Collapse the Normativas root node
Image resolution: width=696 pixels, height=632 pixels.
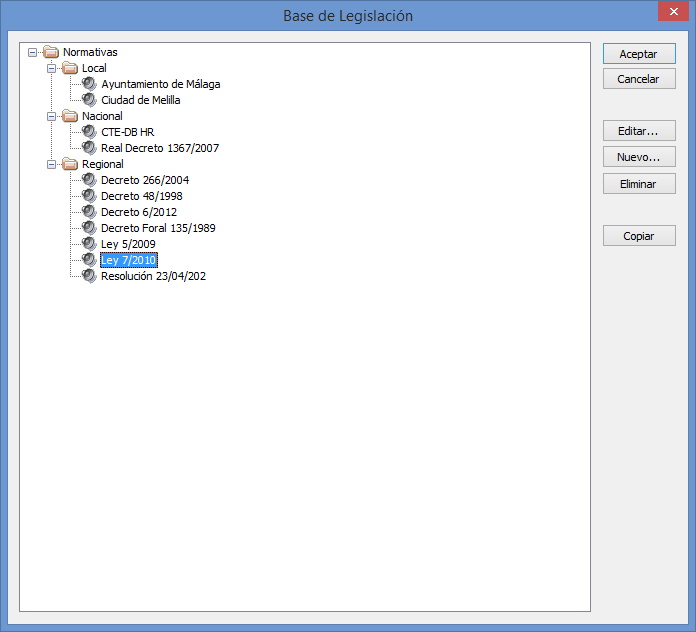point(32,52)
